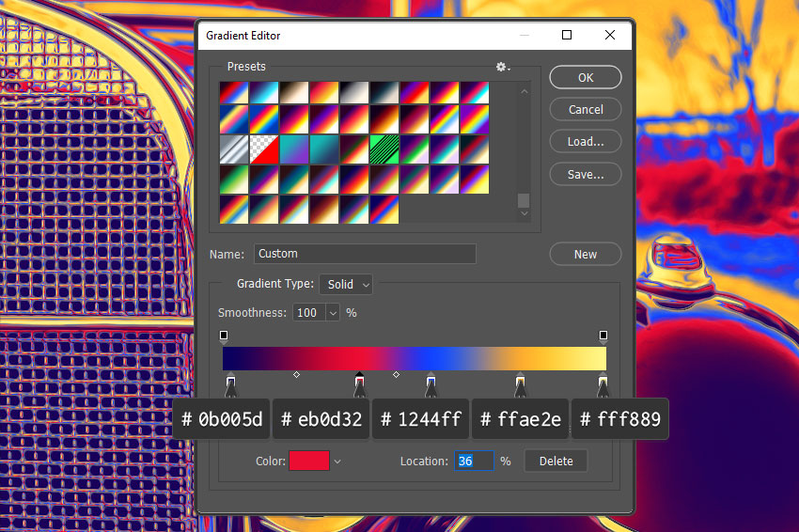Screen dimensions: 799x532
Task: Select the dark-to-green-to-cream gradient preset
Action: click(234, 180)
